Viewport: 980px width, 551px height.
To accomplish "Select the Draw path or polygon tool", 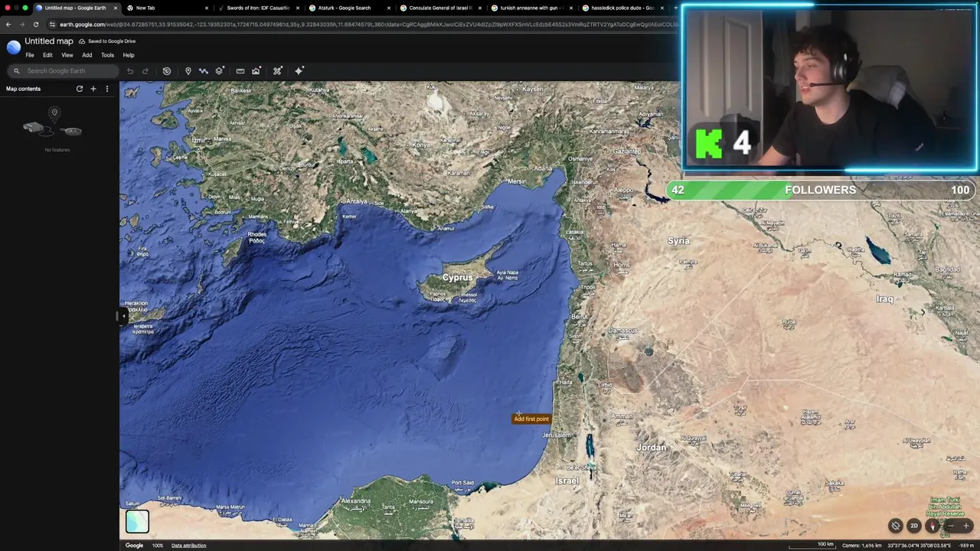I will [x=204, y=71].
